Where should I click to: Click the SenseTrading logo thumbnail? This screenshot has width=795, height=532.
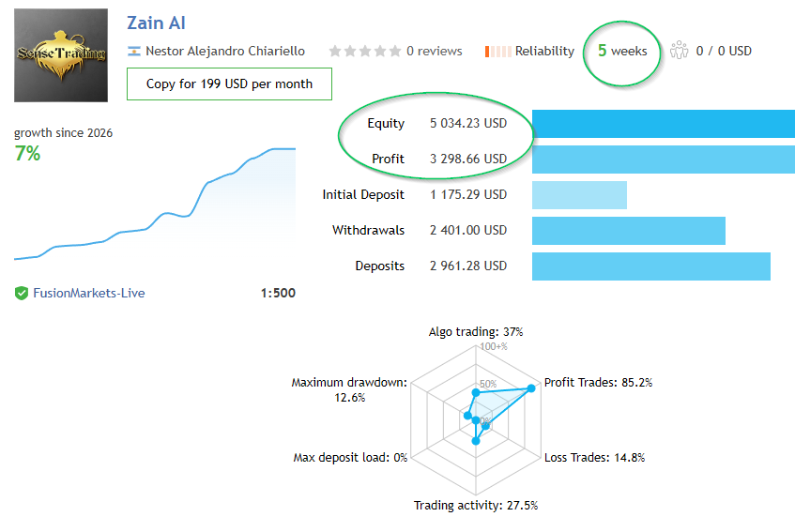(x=61, y=55)
